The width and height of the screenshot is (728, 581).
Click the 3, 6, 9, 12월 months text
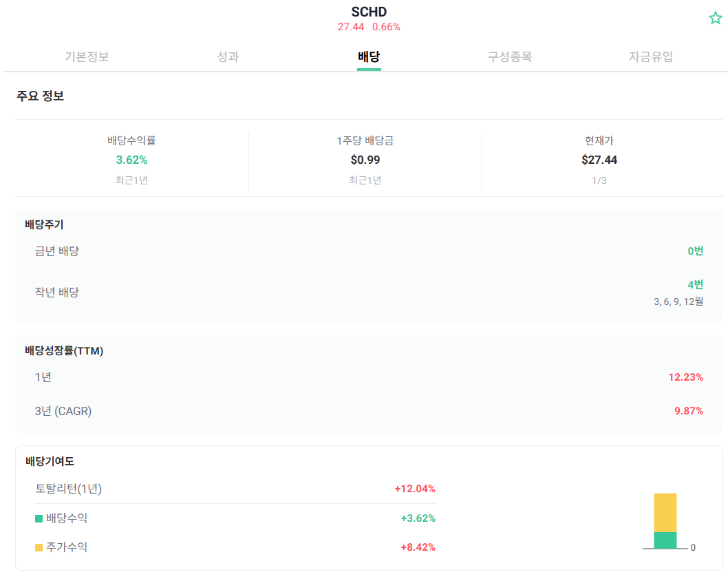678,302
